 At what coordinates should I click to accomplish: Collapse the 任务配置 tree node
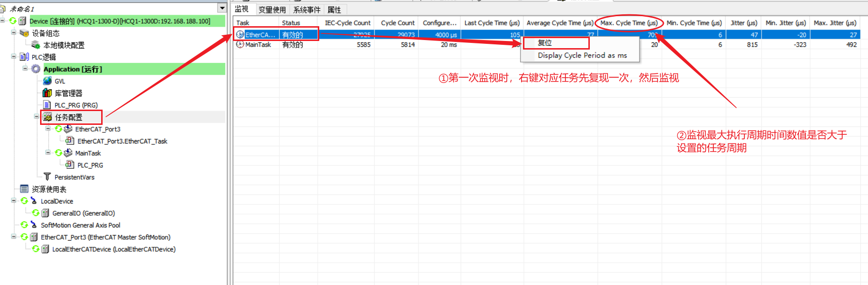pyautogui.click(x=37, y=116)
